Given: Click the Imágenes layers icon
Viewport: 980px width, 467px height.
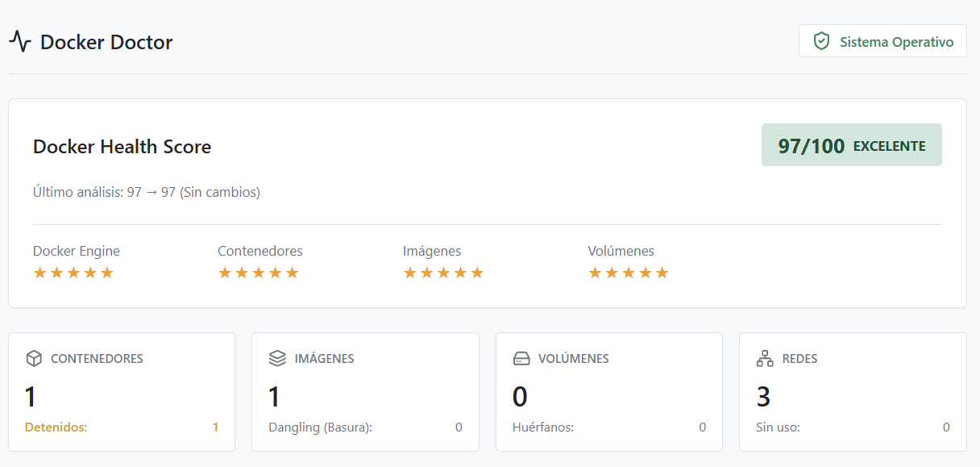Looking at the screenshot, I should tap(277, 358).
